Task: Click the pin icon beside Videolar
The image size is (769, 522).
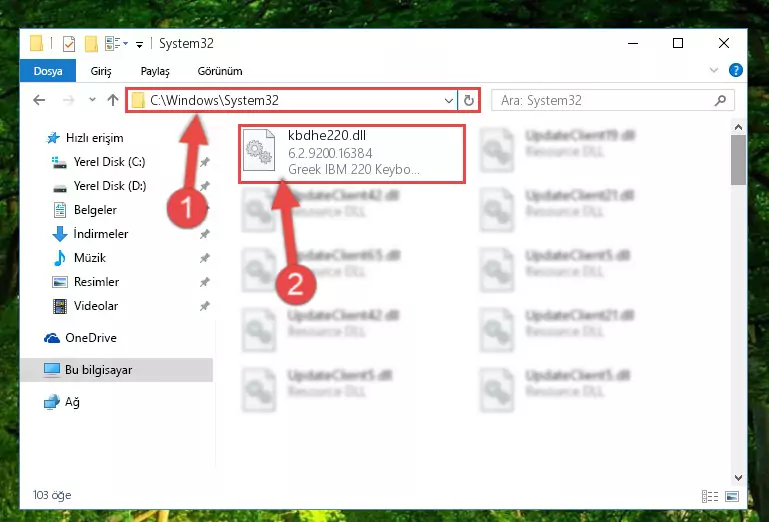Action: (x=205, y=306)
